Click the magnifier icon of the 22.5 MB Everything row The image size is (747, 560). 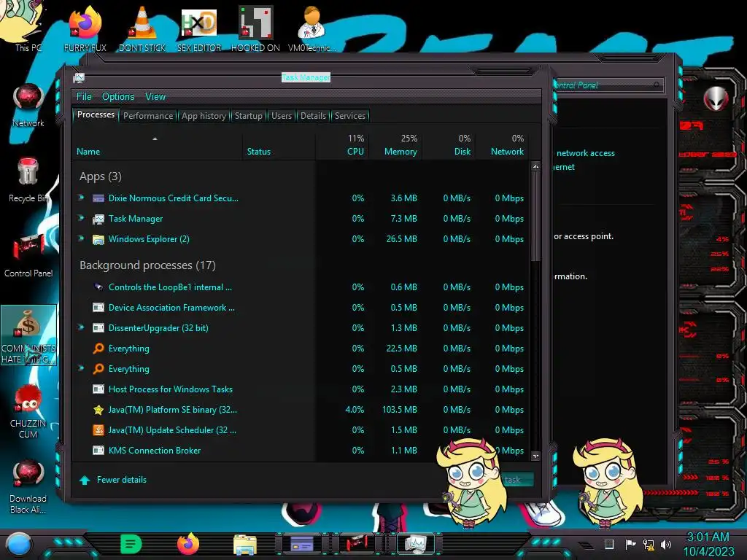coord(98,349)
